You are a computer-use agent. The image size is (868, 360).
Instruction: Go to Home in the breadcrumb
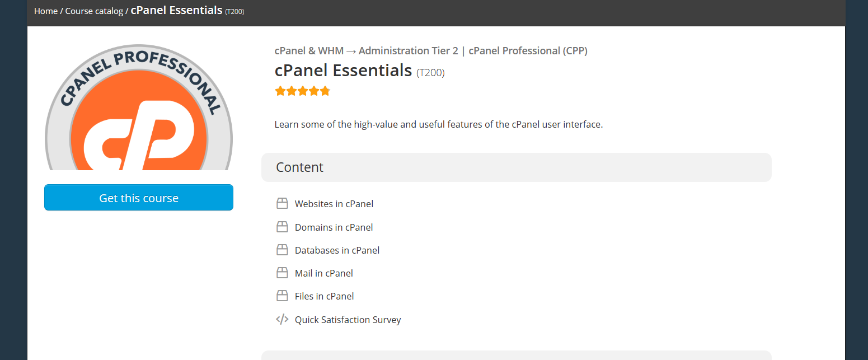[x=46, y=11]
